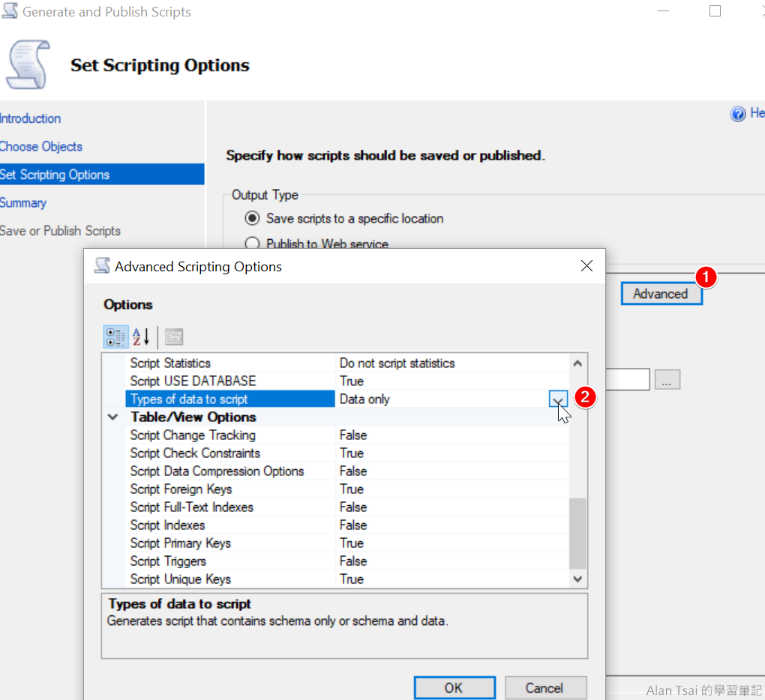Go to the Introduction step
The height and width of the screenshot is (700, 765).
pyautogui.click(x=31, y=118)
